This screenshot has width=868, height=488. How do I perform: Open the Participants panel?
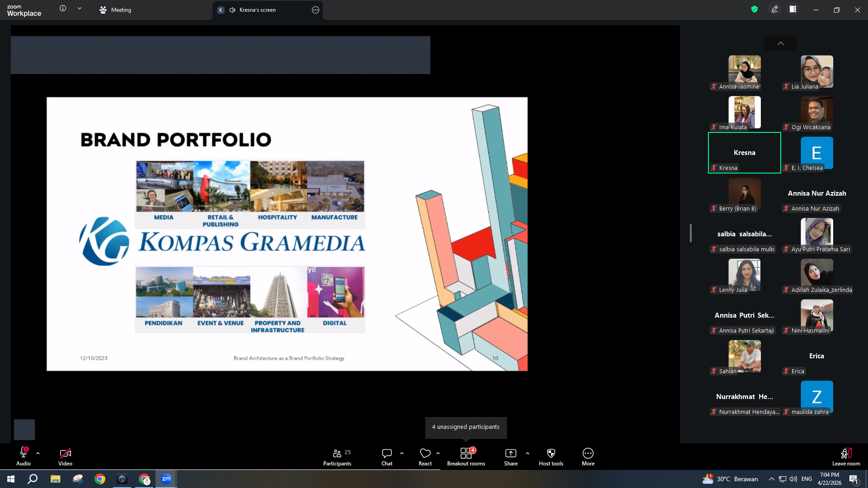[337, 456]
